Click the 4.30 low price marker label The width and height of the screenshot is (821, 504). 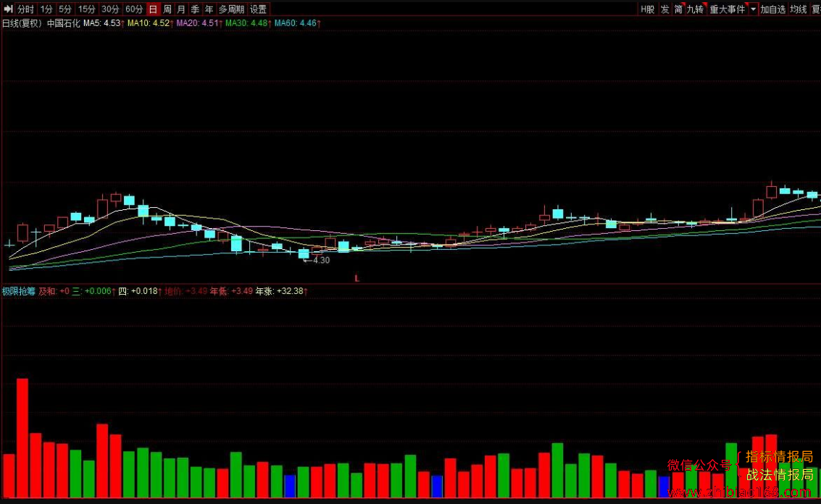point(320,260)
